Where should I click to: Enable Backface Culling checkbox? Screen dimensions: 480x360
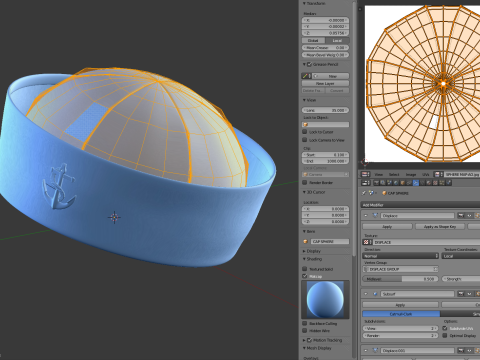tap(305, 323)
